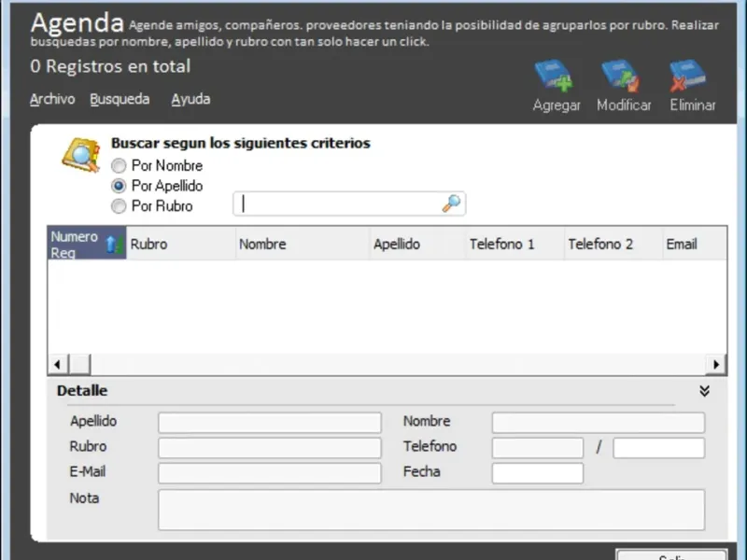The image size is (747, 560).
Task: Click the Rubro detail field
Action: pyautogui.click(x=270, y=448)
